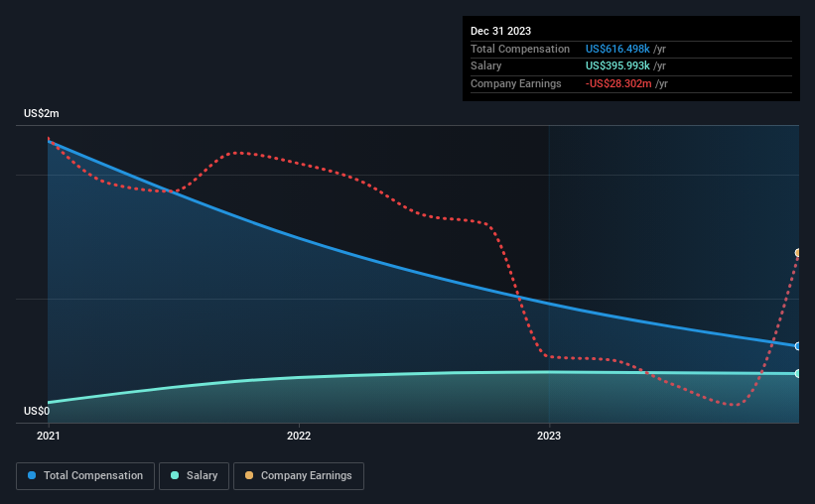Screen dimensions: 815x504
Task: Click the -US$28.302m earnings value
Action: [x=618, y=83]
